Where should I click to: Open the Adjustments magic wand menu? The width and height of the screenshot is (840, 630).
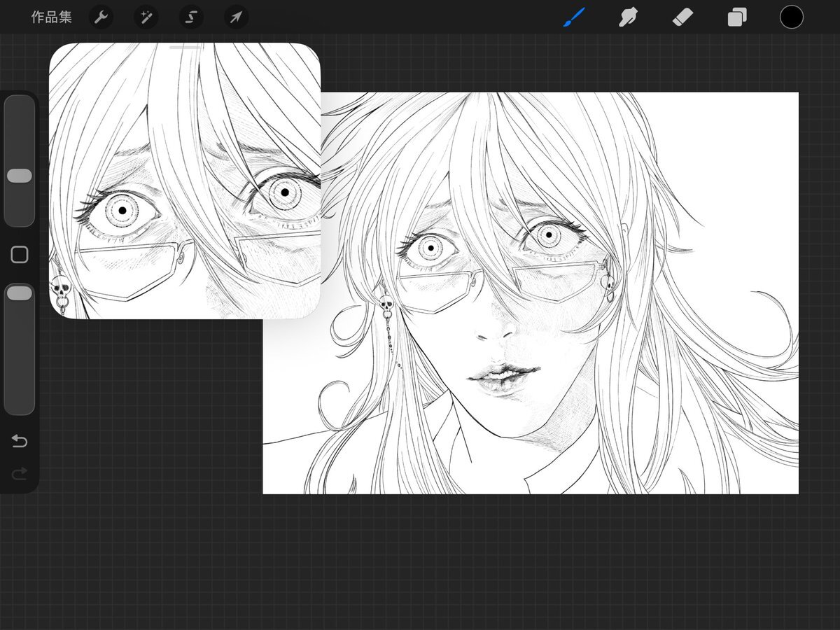click(146, 17)
